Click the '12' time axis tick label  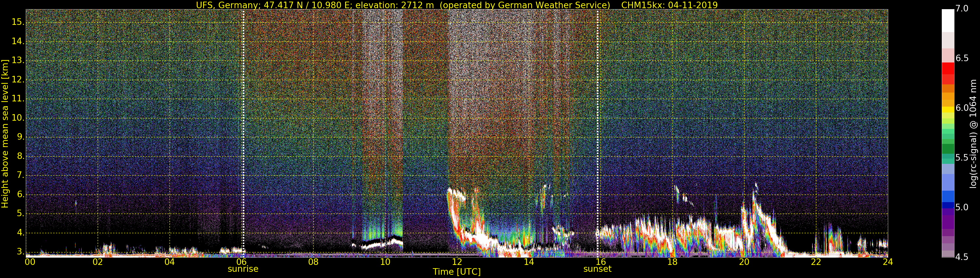tap(457, 262)
